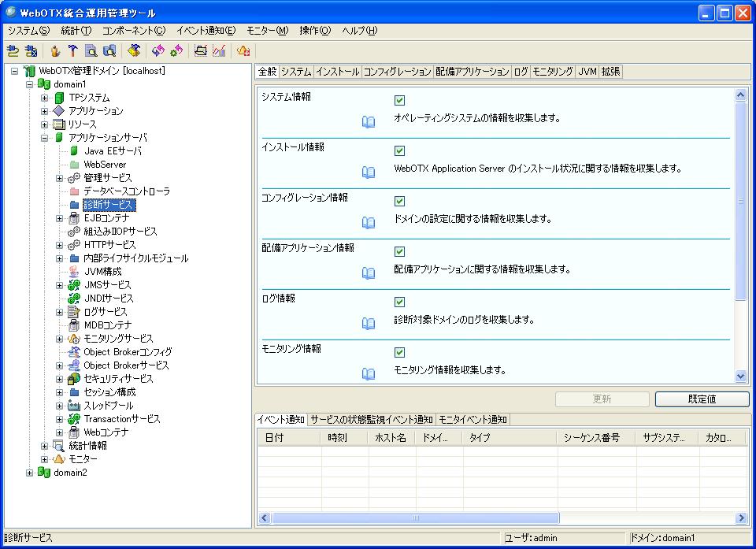Open the コンポーネント menu

[x=133, y=31]
